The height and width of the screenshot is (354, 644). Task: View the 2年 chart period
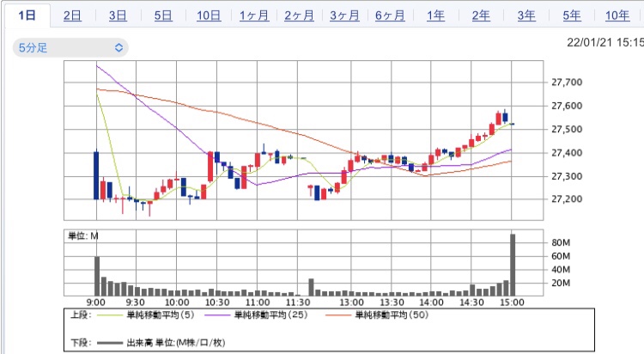click(x=481, y=15)
